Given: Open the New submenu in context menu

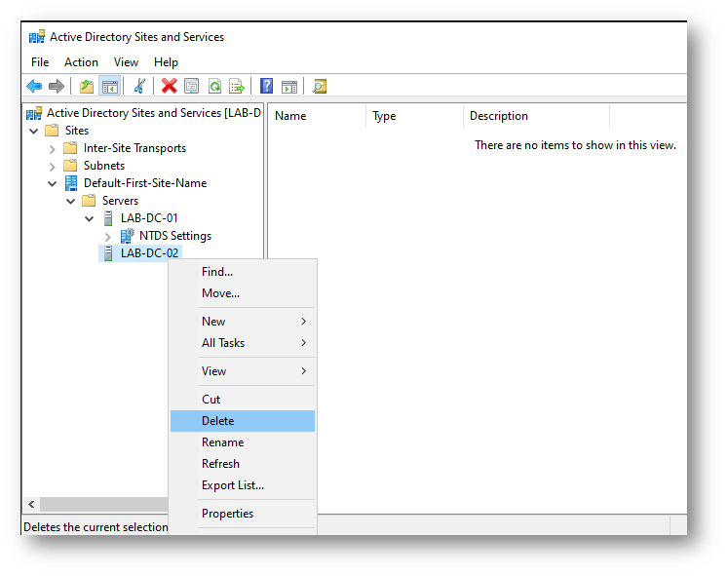Looking at the screenshot, I should coord(243,322).
